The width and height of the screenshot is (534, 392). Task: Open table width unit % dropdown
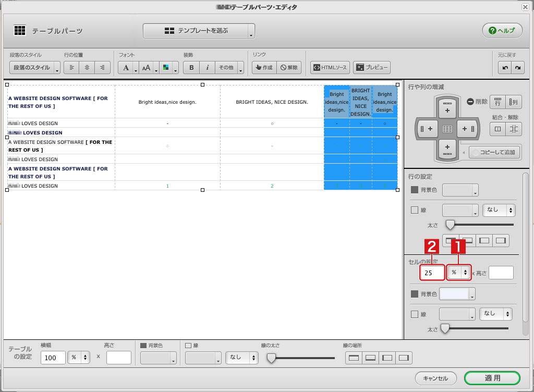coord(79,357)
